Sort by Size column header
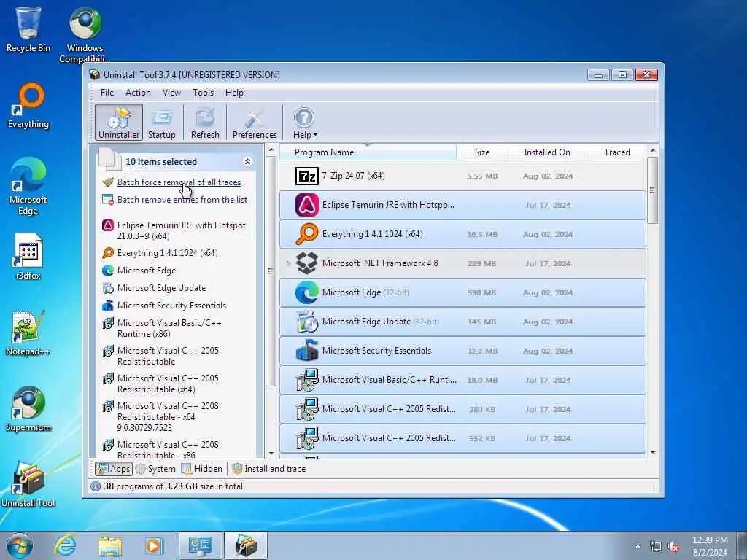 481,152
